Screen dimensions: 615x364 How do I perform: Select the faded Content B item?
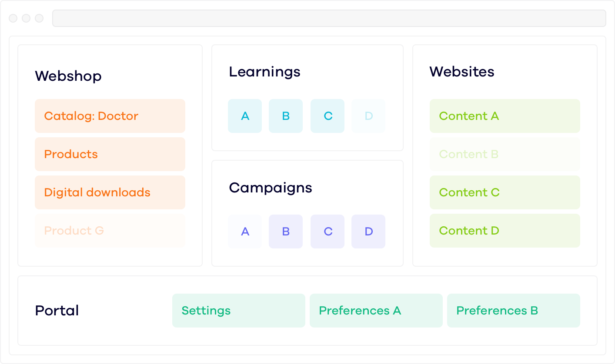(x=505, y=154)
